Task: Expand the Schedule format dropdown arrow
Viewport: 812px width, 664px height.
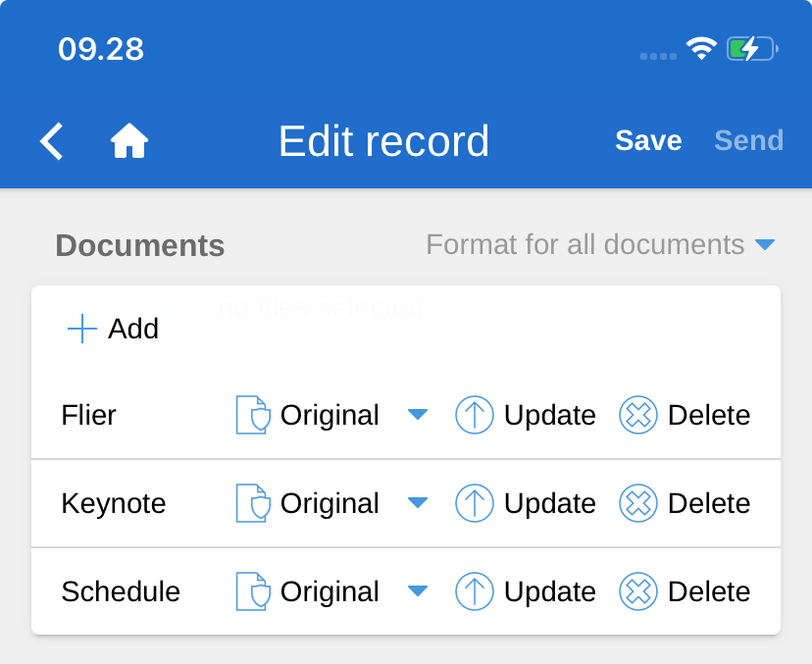Action: coord(418,591)
